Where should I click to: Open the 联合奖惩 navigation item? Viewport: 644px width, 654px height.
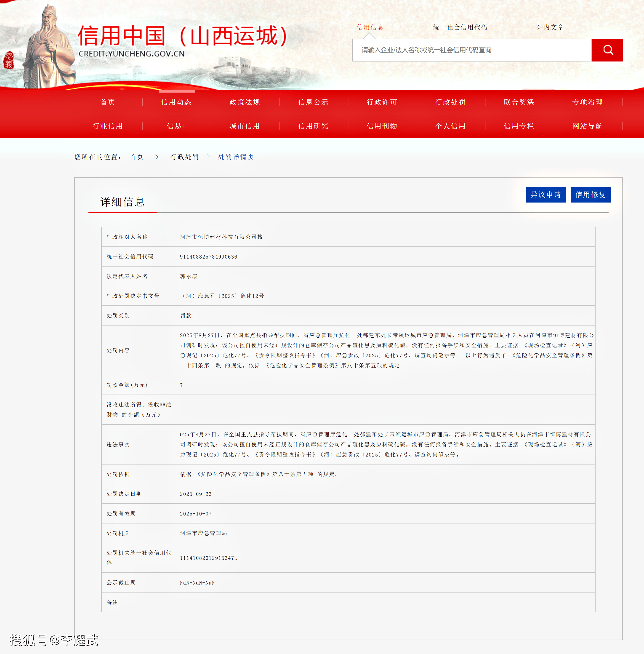(519, 102)
